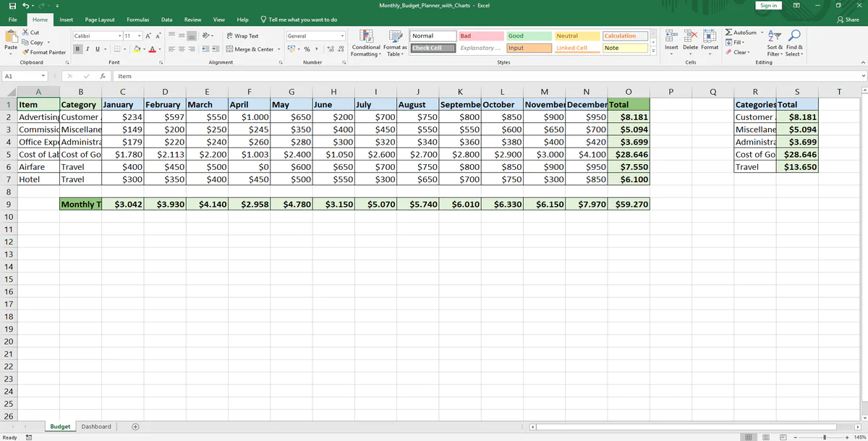Toggle Italic formatting
868x441 pixels.
click(x=88, y=49)
